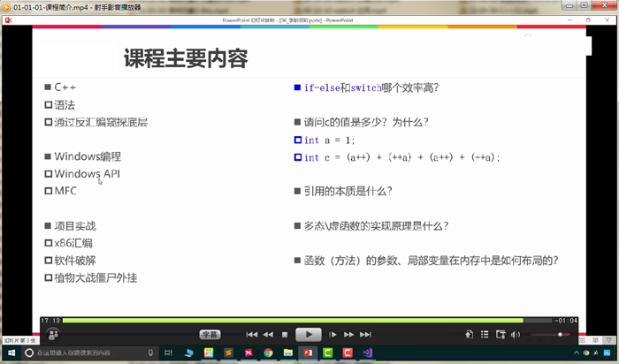Click the player window title text

77,7
